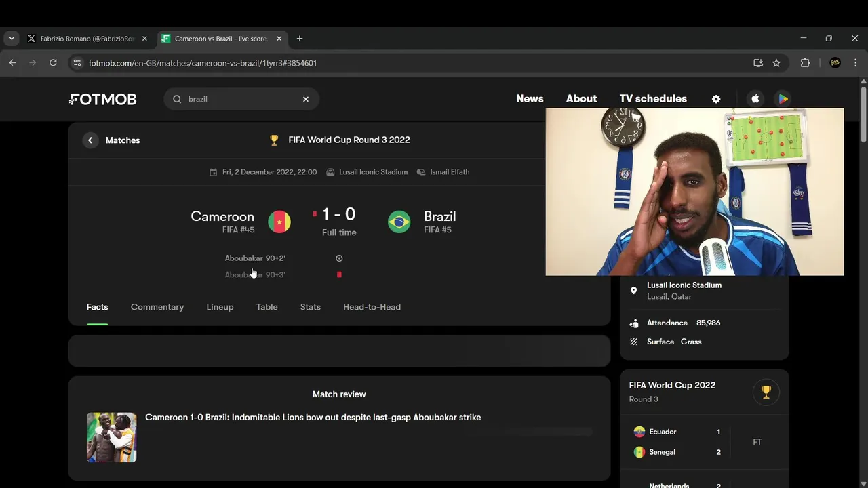Open the Google Play store icon
Screen dimensions: 868x488
pos(783,99)
